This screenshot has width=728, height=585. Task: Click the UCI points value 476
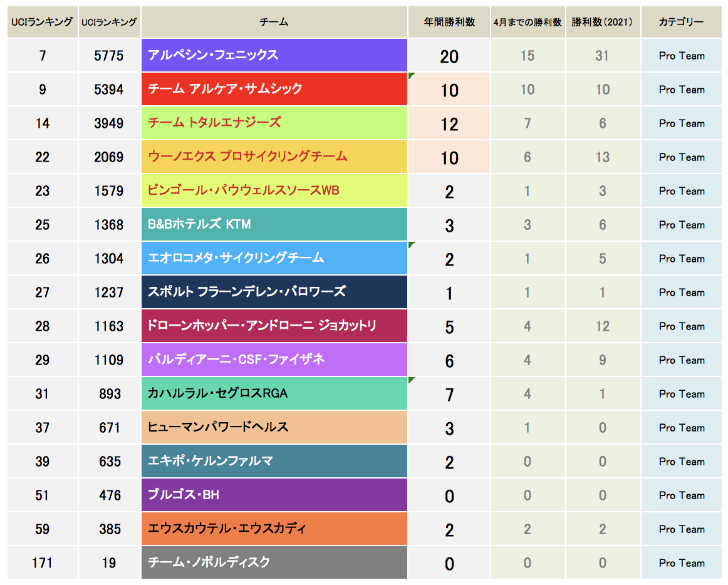click(x=109, y=496)
